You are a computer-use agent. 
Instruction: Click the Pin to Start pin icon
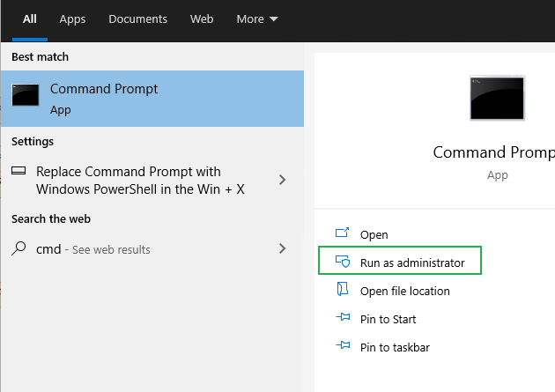coord(344,319)
